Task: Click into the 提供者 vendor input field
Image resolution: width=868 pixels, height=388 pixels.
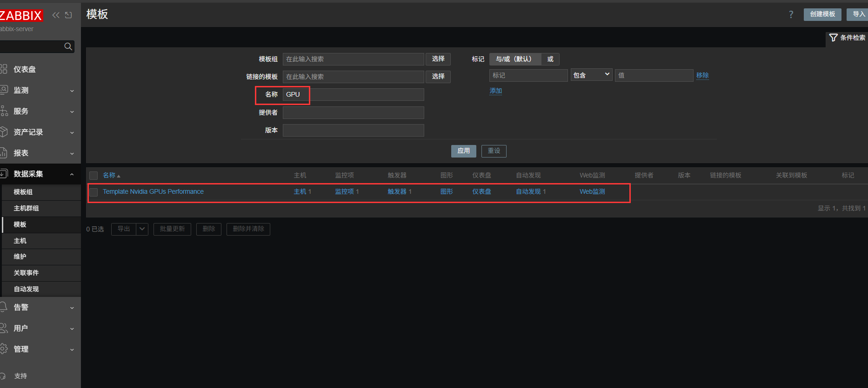Action: tap(353, 112)
